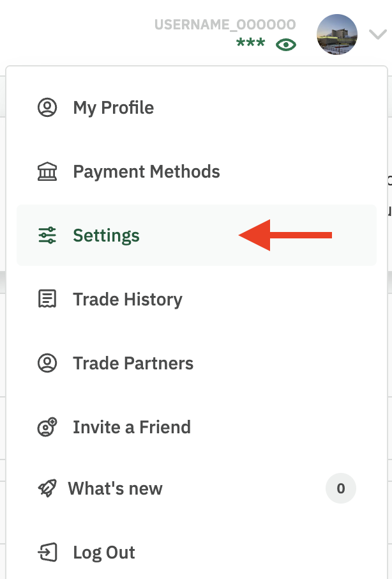
Task: Click the Log Out door icon
Action: click(x=47, y=552)
